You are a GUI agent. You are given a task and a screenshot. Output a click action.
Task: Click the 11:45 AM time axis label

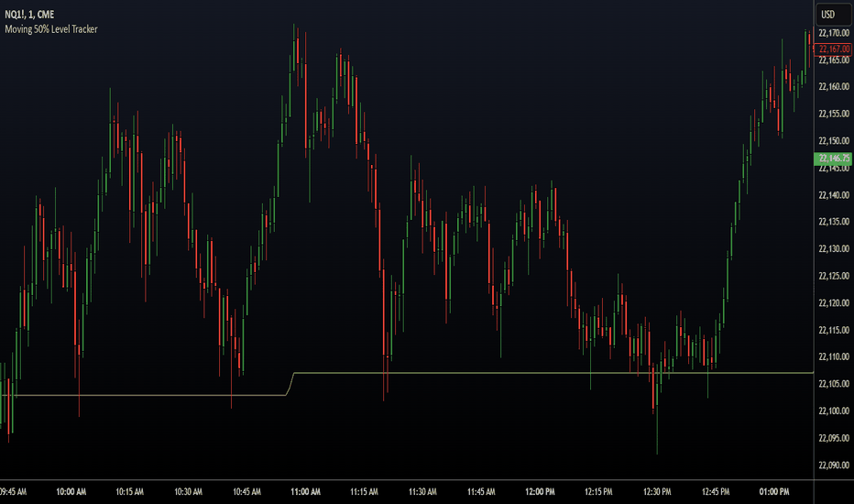pos(481,491)
